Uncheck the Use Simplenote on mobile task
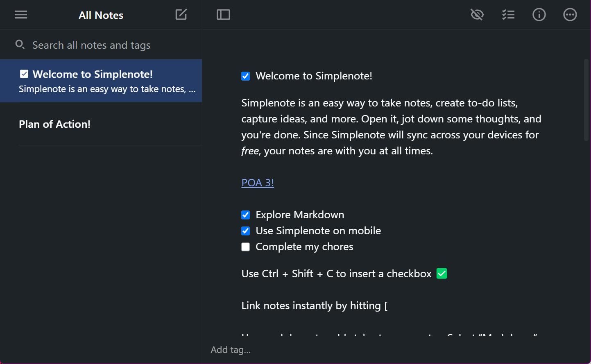591x364 pixels. pos(245,231)
